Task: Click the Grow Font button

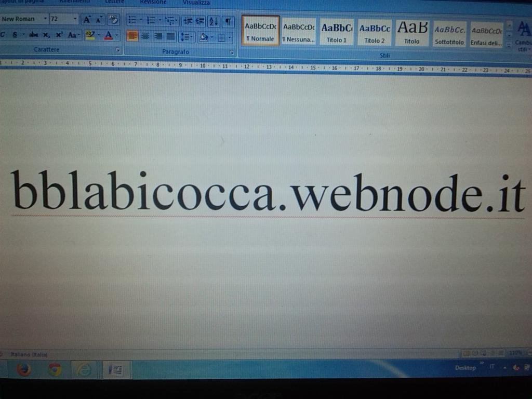Action: coord(87,19)
